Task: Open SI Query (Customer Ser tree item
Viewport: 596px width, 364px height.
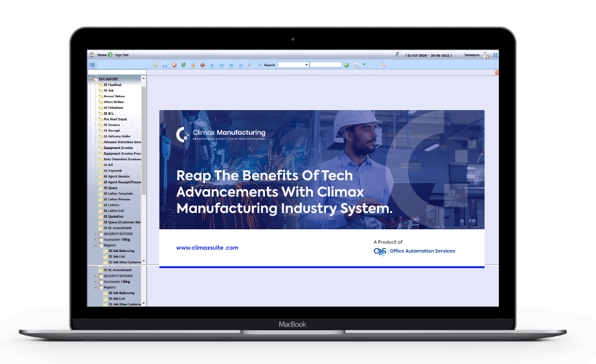Action: point(122,222)
